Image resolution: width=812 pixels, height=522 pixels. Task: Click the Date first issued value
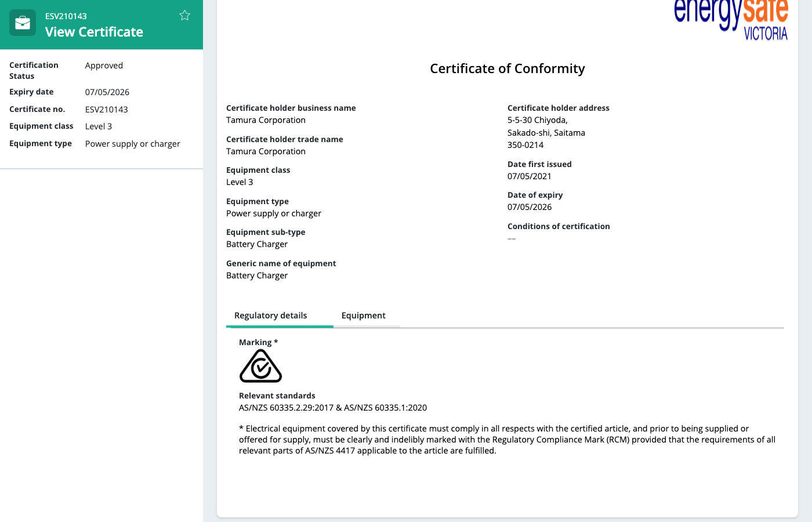tap(529, 176)
